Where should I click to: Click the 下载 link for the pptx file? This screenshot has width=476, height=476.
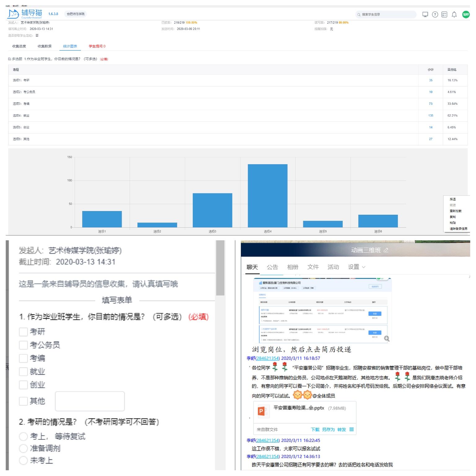point(315,429)
